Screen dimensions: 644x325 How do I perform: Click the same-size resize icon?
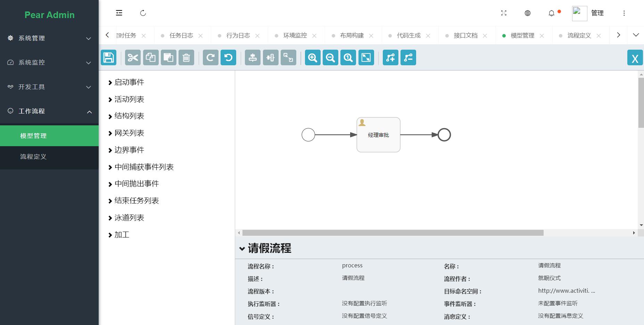pyautogui.click(x=288, y=57)
